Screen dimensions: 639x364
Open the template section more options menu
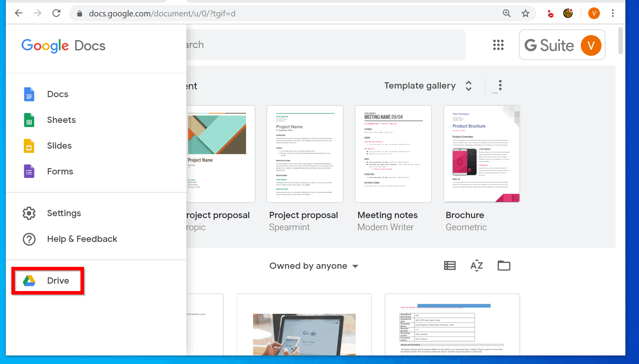[500, 85]
